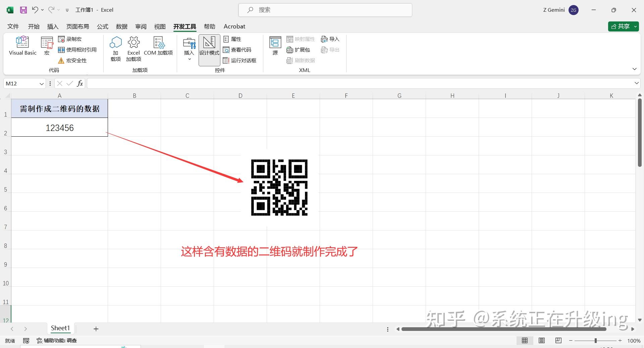The width and height of the screenshot is (644, 348).
Task: Click the search (搜索) box
Action: click(325, 10)
